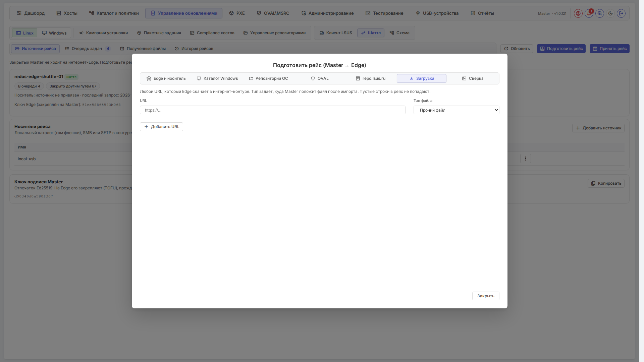Open Полученные файлы tab
This screenshot has height=362, width=644.
pos(143,49)
